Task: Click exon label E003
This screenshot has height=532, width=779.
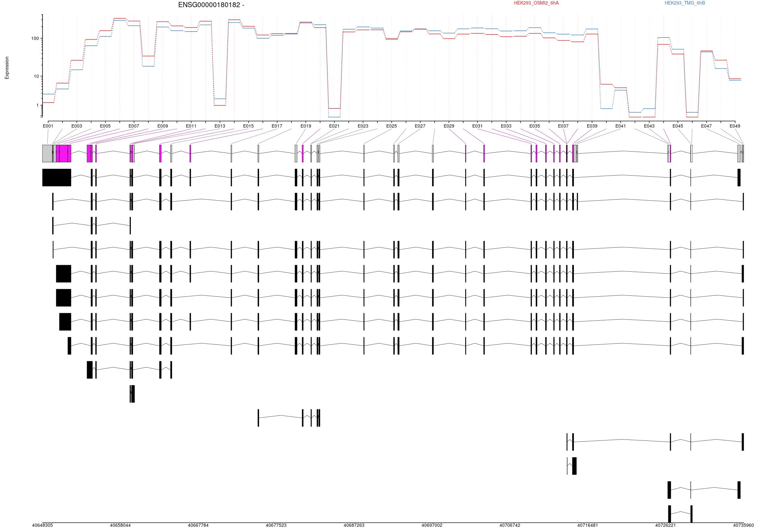Action: click(x=76, y=126)
